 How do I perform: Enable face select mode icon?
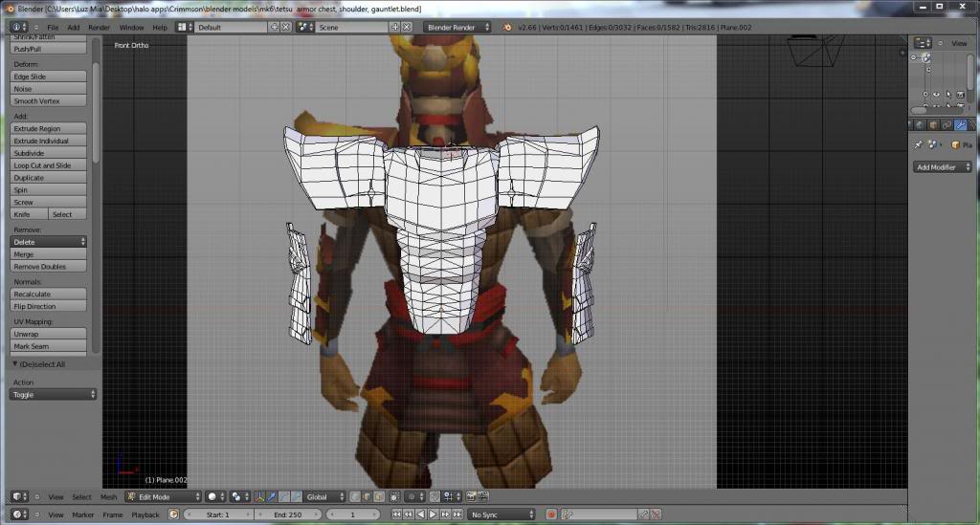pyautogui.click(x=378, y=497)
